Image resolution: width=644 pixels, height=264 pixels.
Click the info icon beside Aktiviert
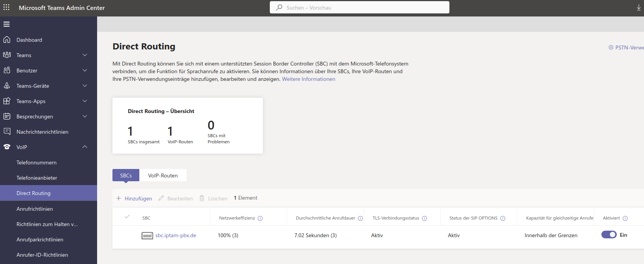[x=625, y=218]
